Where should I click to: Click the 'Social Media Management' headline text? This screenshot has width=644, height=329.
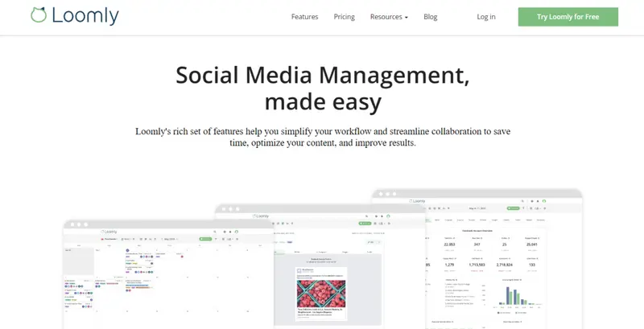[x=322, y=76]
